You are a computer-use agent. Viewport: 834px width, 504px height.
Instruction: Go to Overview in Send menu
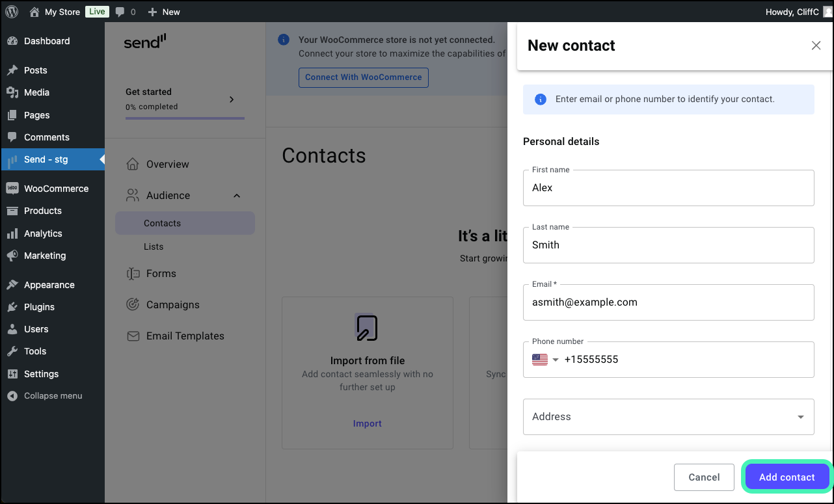point(167,164)
